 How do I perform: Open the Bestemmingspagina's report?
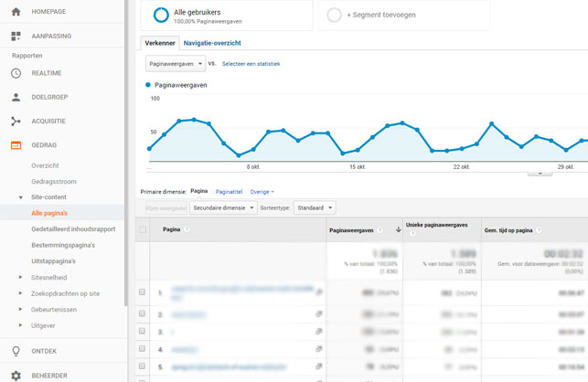point(63,245)
